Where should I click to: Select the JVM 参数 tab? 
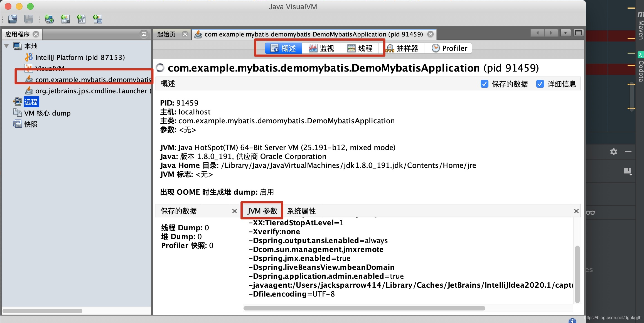(x=262, y=211)
